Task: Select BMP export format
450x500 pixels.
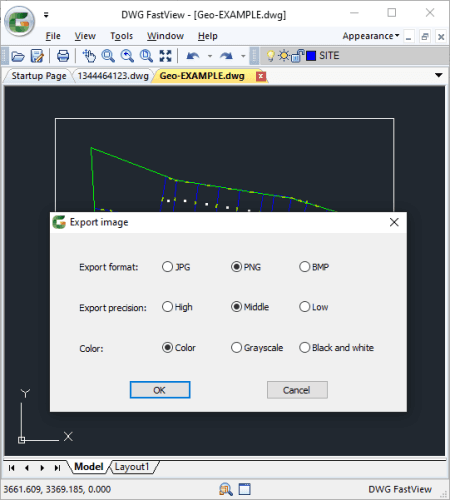Action: (314, 267)
